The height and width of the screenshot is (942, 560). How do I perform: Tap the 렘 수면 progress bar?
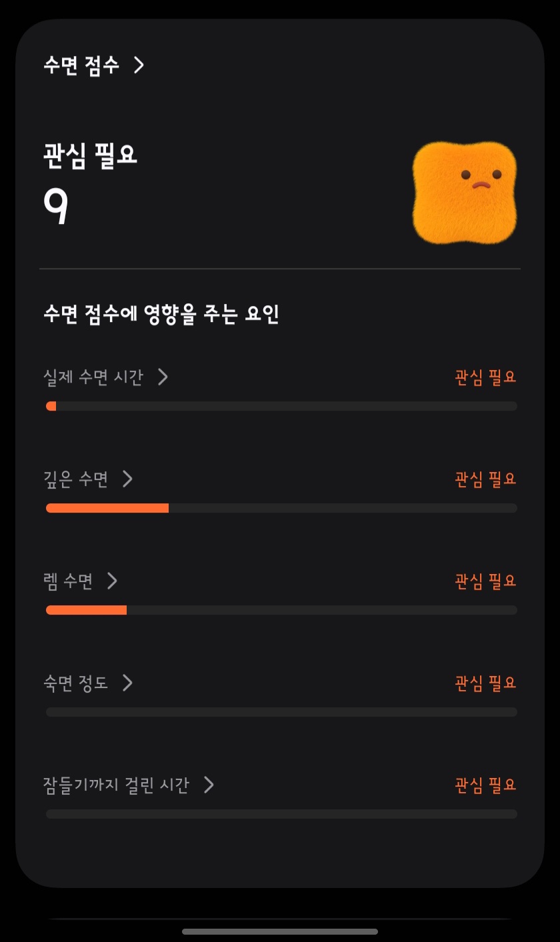click(281, 610)
